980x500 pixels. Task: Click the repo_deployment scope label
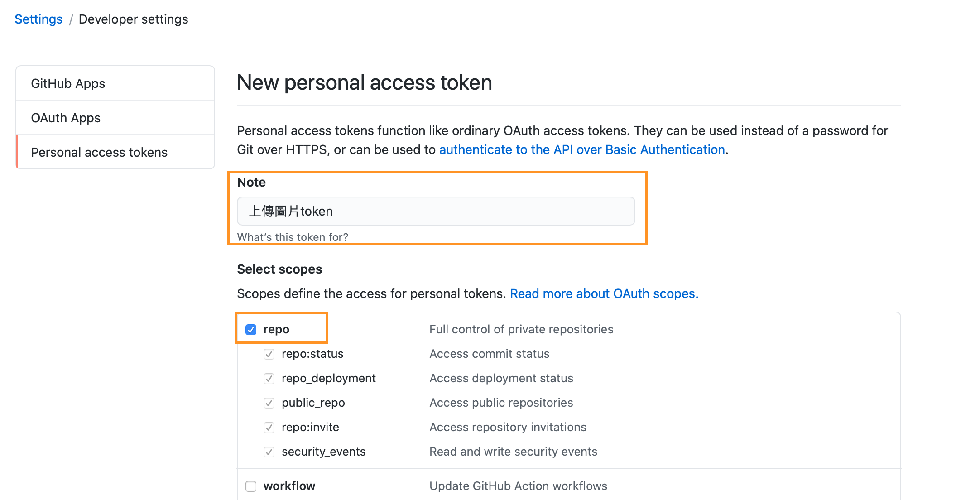tap(328, 378)
